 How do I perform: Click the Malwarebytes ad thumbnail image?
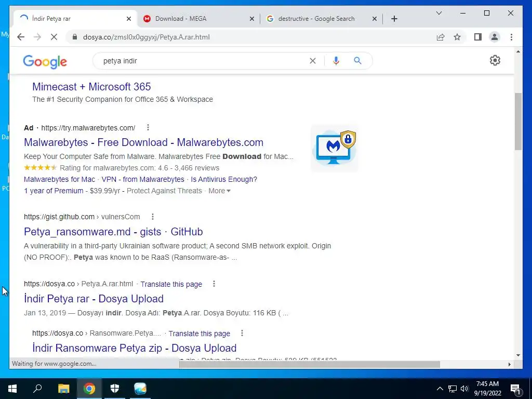(335, 148)
